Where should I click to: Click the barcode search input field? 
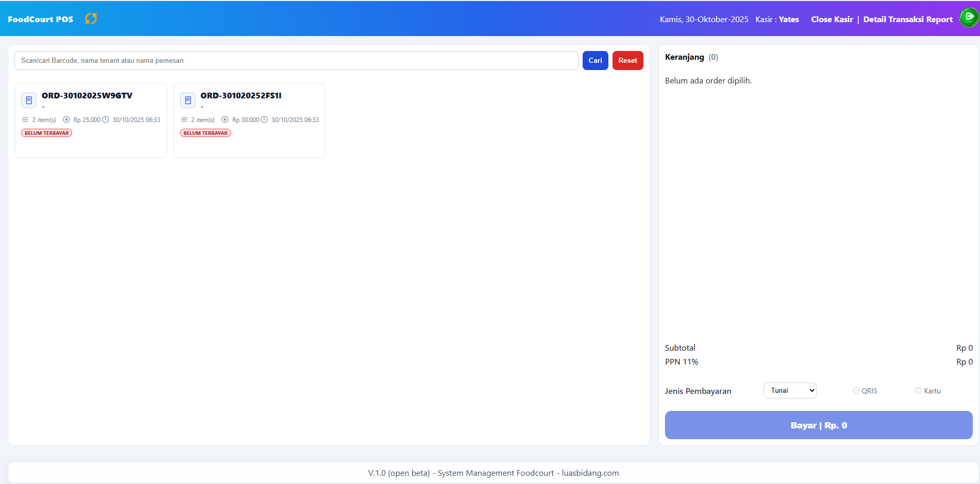tap(296, 60)
